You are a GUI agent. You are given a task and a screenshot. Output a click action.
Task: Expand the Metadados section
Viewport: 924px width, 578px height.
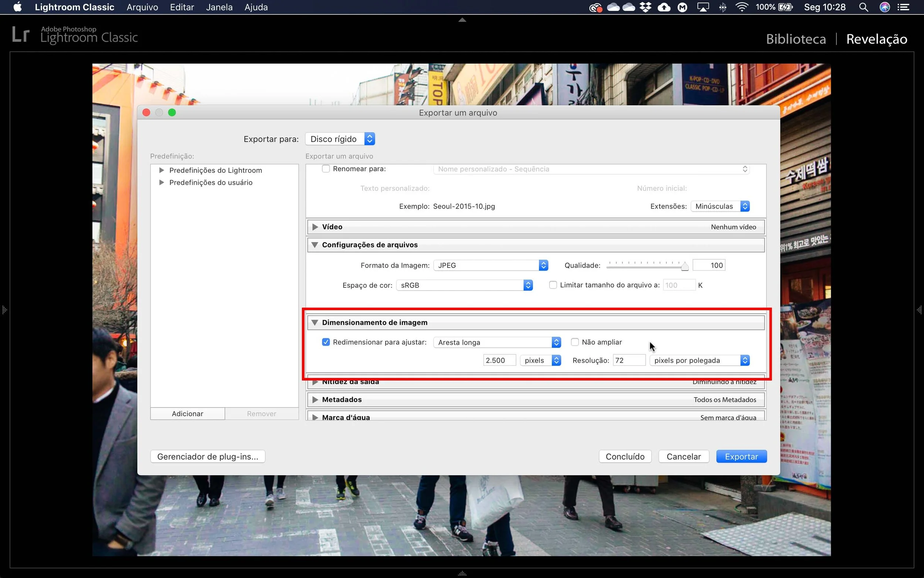tap(315, 399)
